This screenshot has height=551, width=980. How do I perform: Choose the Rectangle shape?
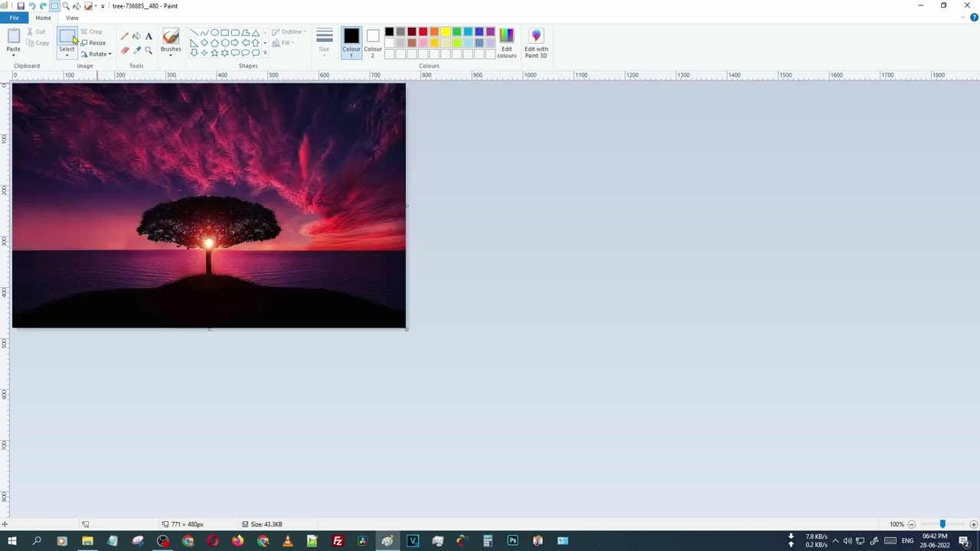pos(224,33)
